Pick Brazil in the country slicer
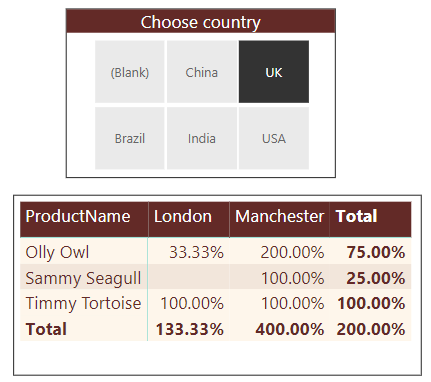 pos(130,138)
